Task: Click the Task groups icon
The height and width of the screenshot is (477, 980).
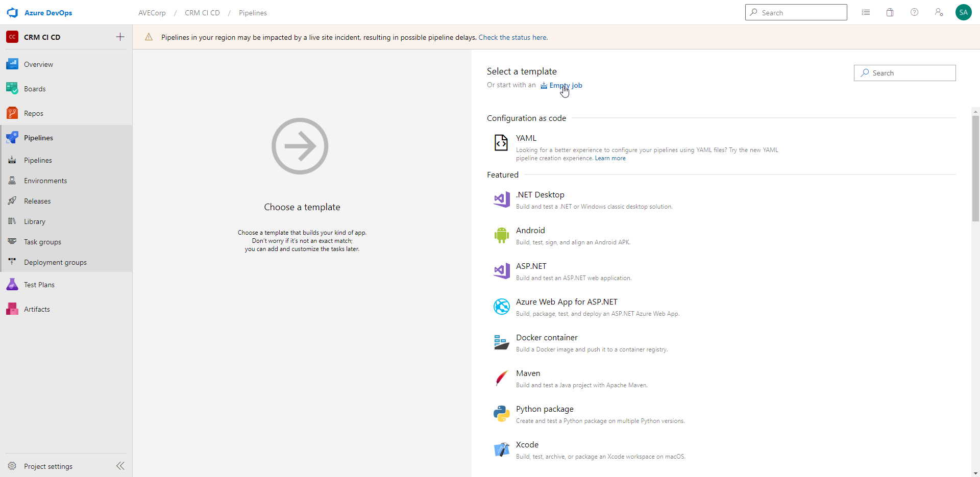Action: (x=12, y=241)
